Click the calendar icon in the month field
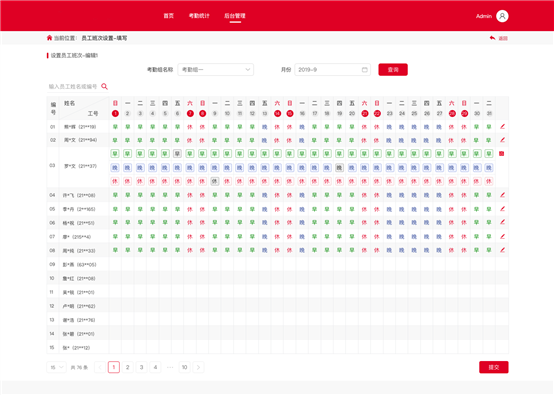 (365, 70)
